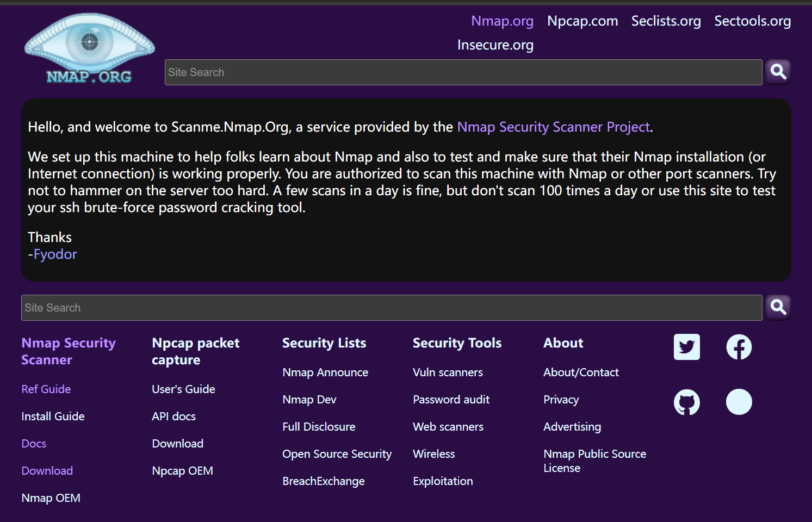Open the Nmap Public Source License link
Viewport: 812px width, 522px height.
point(594,461)
